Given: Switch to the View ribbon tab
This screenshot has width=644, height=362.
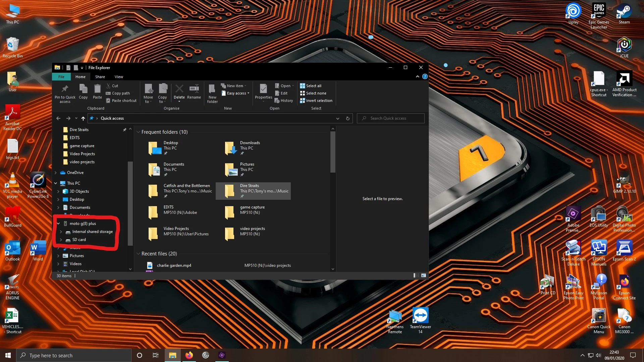Looking at the screenshot, I should [119, 77].
